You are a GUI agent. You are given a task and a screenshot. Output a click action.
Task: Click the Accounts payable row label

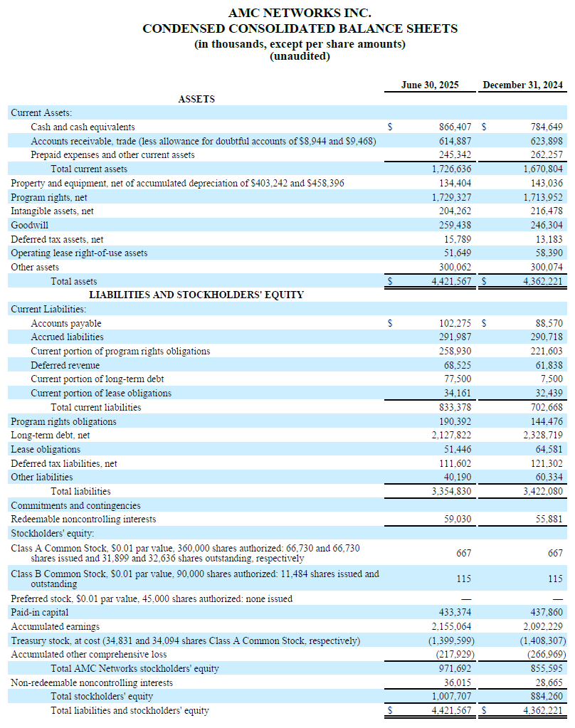point(66,323)
